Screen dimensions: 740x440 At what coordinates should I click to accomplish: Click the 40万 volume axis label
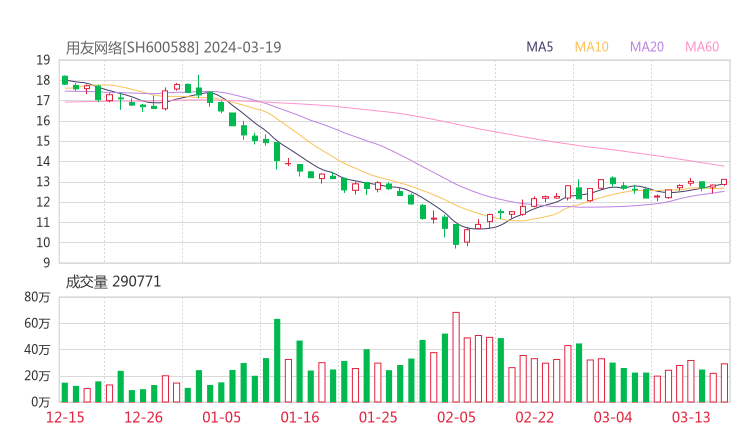click(37, 350)
